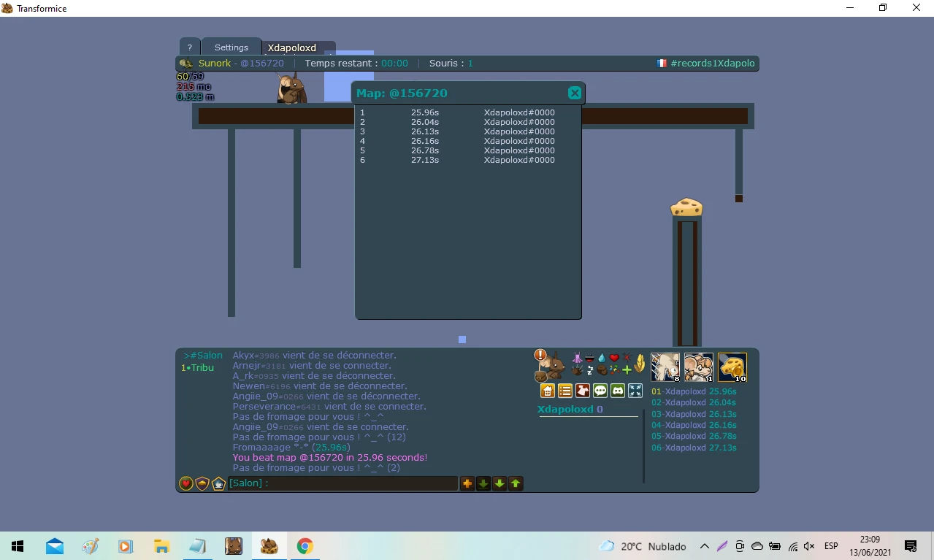Screen dimensions: 934x560
Task: Select the cheese thumbnail numbered 10
Action: click(732, 367)
